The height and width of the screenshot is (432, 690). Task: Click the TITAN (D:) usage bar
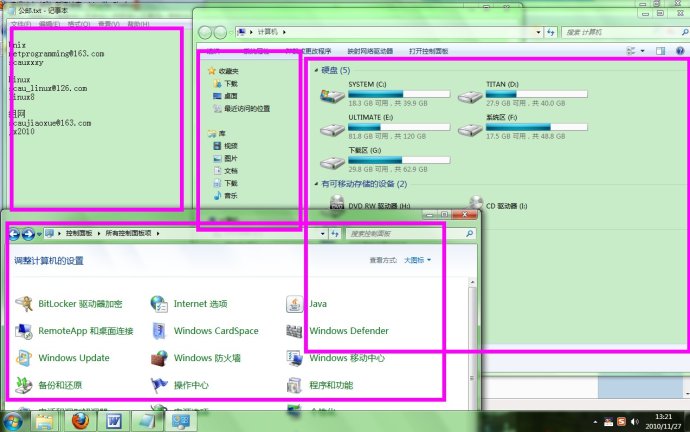(x=536, y=94)
